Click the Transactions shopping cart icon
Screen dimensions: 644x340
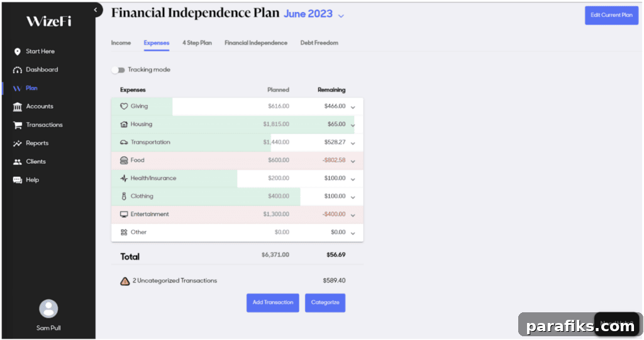tap(17, 125)
